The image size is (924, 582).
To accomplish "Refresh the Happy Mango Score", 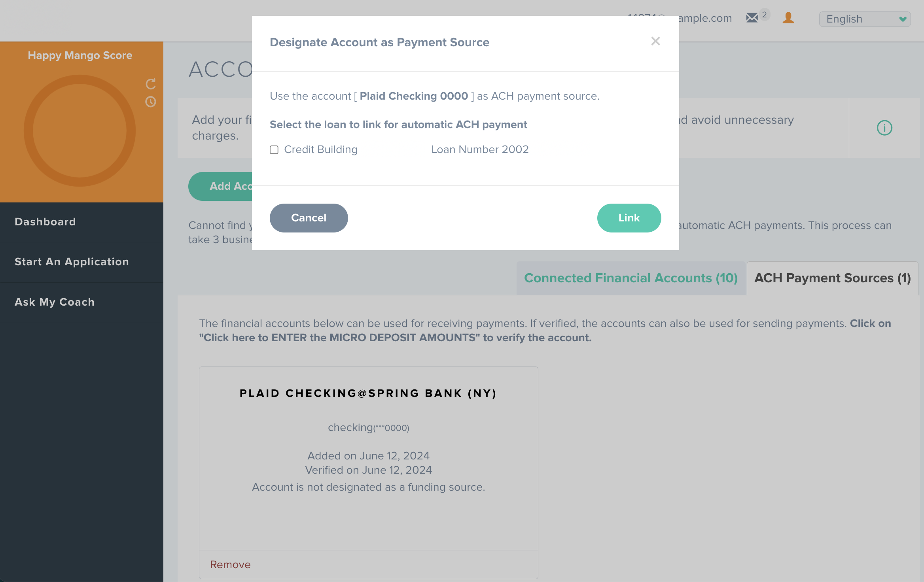I will [x=151, y=84].
